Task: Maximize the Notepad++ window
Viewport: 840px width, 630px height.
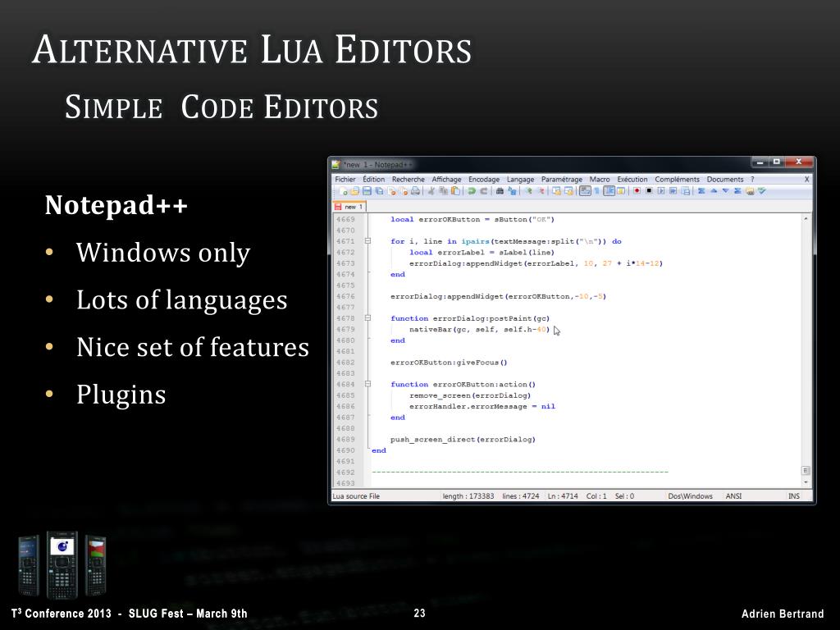Action: [776, 162]
